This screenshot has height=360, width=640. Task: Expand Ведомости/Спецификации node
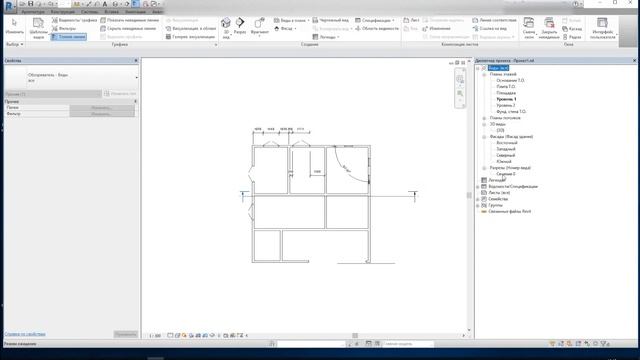pos(478,187)
